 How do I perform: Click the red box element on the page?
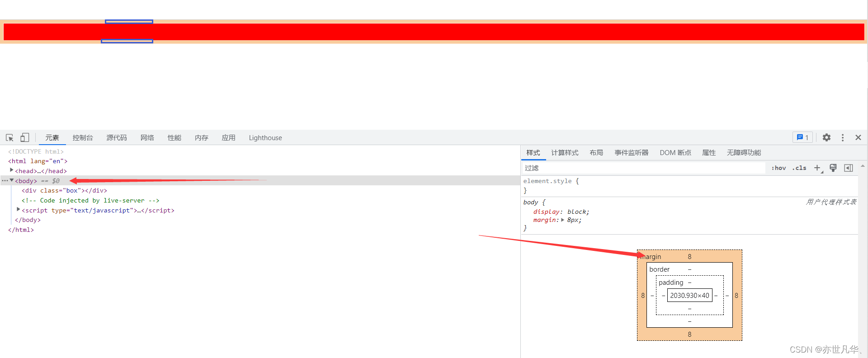pos(434,32)
